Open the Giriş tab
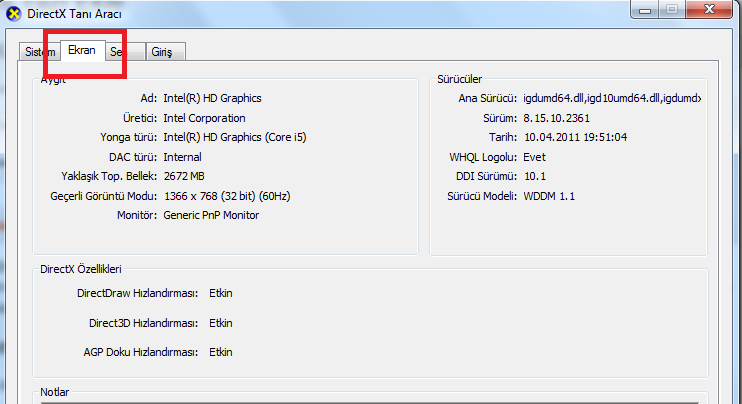The image size is (742, 404). (x=165, y=52)
